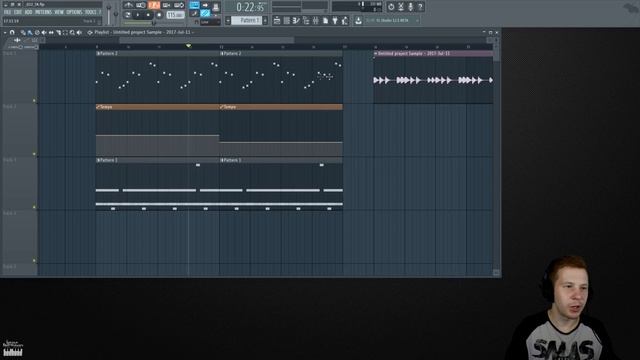Image resolution: width=640 pixels, height=360 pixels.
Task: Open the Line snap dropdown
Action: click(210, 22)
